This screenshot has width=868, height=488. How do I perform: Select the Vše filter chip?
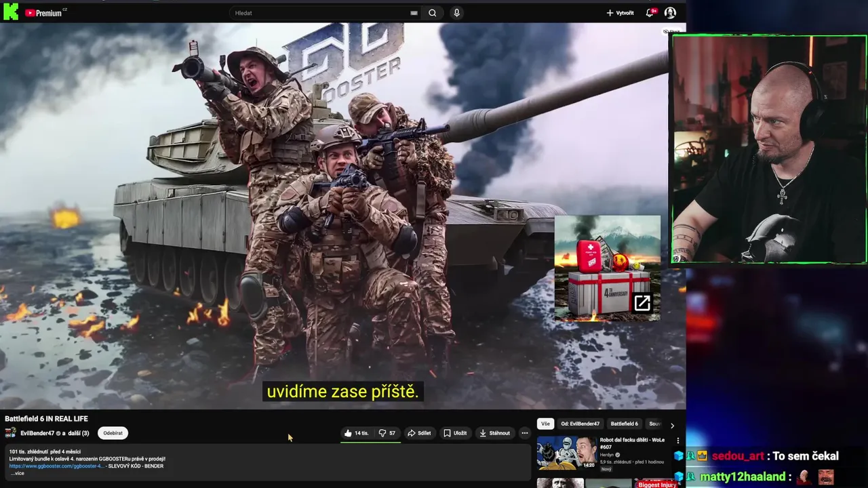[545, 424]
